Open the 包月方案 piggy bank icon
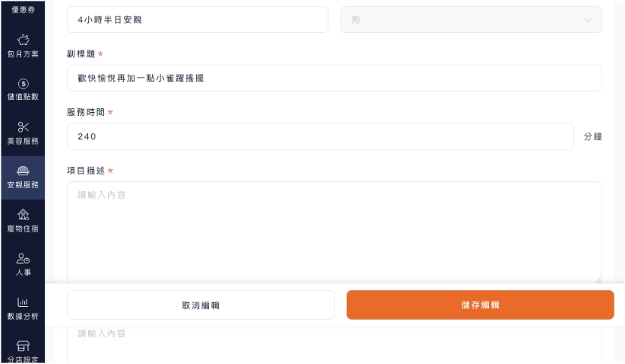The image size is (625, 364). click(23, 40)
